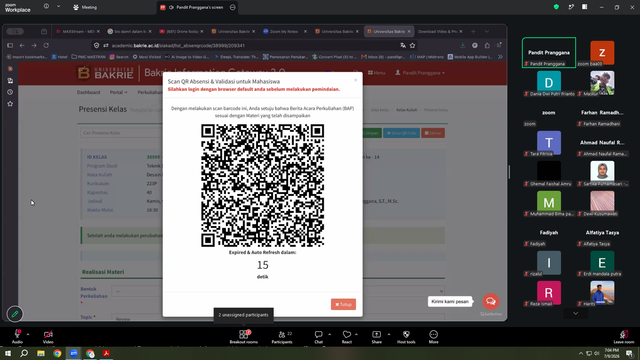Switch to the MAXStream browser tab
640x360 pixels.
[x=78, y=31]
